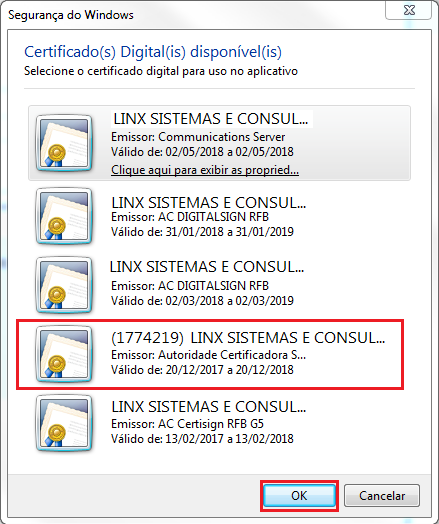Image resolution: width=439 pixels, height=524 pixels.
Task: Open the certificate properties link 'Clique aqui'
Action: 205,170
